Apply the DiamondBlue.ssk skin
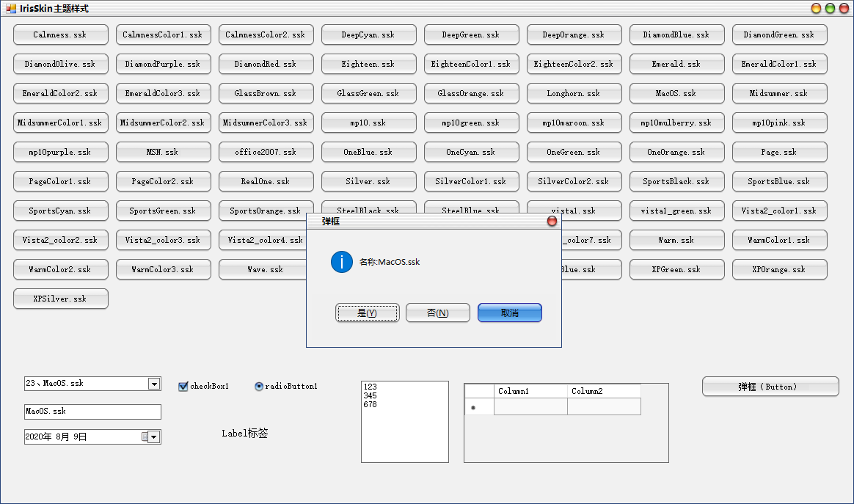This screenshot has height=504, width=854. tap(677, 34)
